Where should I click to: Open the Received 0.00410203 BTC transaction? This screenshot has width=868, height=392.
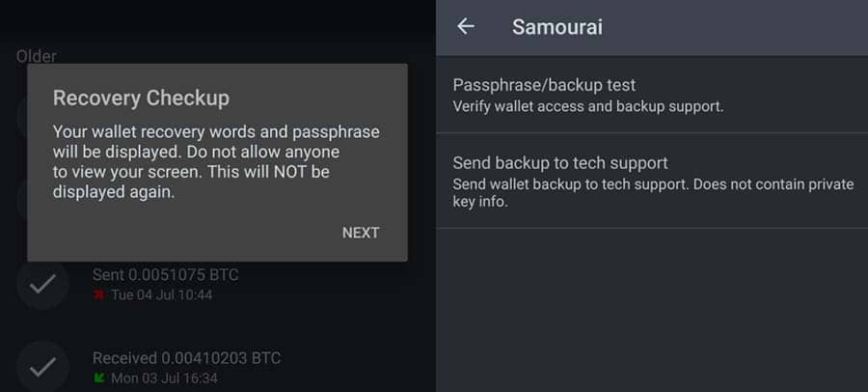[186, 358]
